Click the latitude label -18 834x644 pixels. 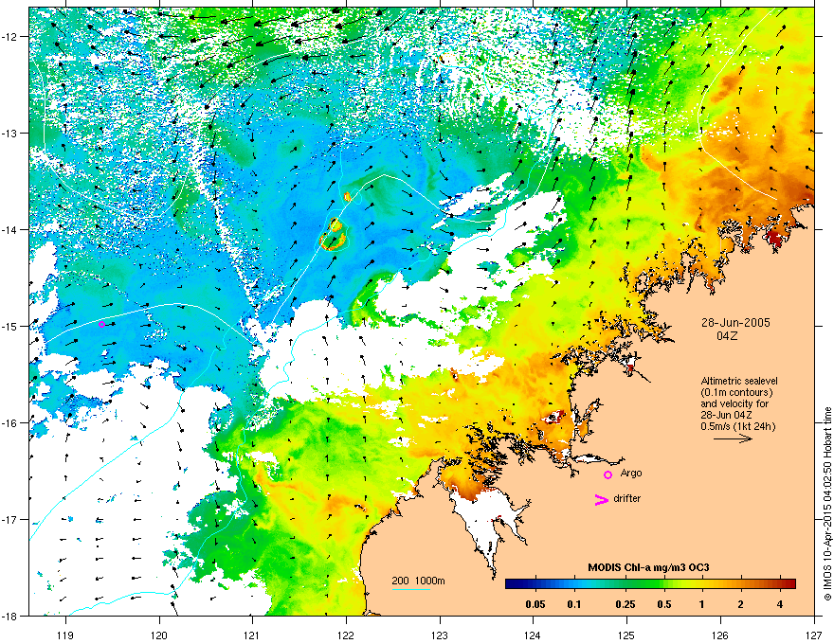(x=10, y=616)
